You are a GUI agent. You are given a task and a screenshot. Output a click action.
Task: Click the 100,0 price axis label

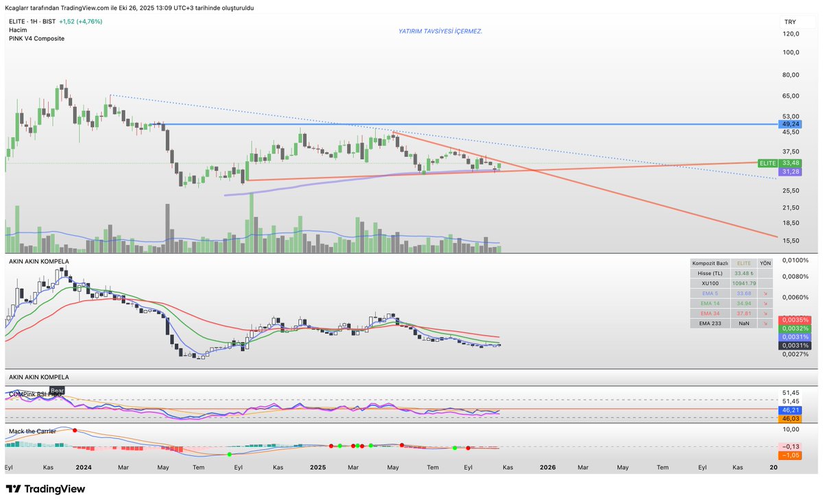pos(791,52)
